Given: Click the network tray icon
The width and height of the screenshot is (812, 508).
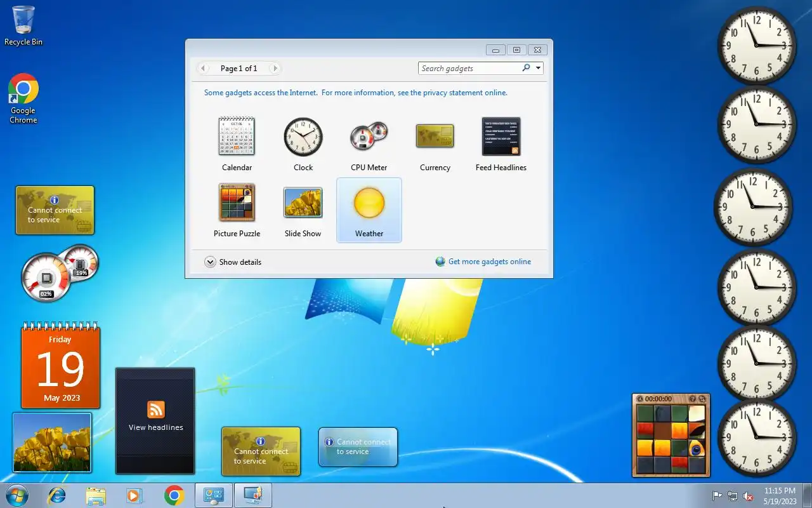Looking at the screenshot, I should (733, 496).
